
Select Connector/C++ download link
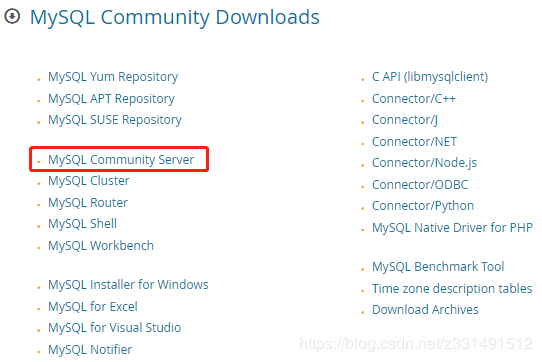[x=414, y=99]
